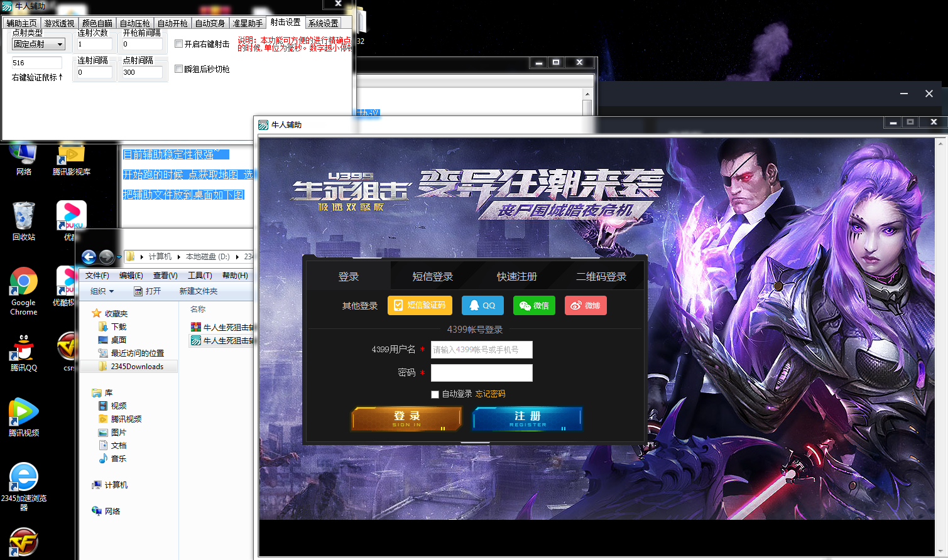This screenshot has width=948, height=560.
Task: Click the blue 注册 REGISTER button
Action: pos(527,419)
